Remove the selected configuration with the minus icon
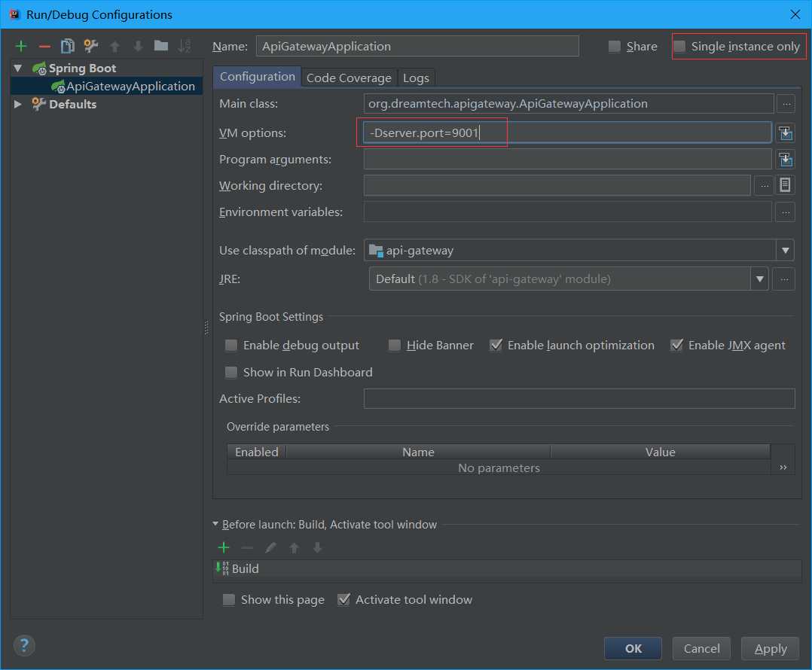The image size is (812, 670). pyautogui.click(x=44, y=47)
